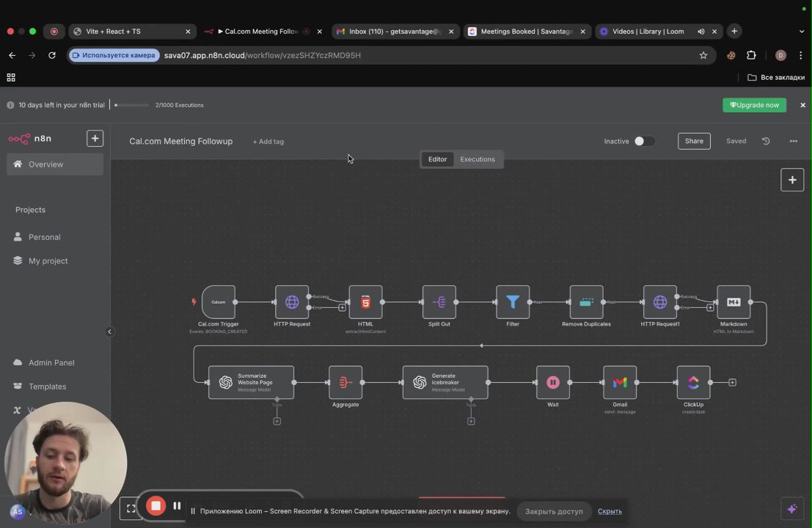Open the add-node panel plus button

click(x=792, y=180)
